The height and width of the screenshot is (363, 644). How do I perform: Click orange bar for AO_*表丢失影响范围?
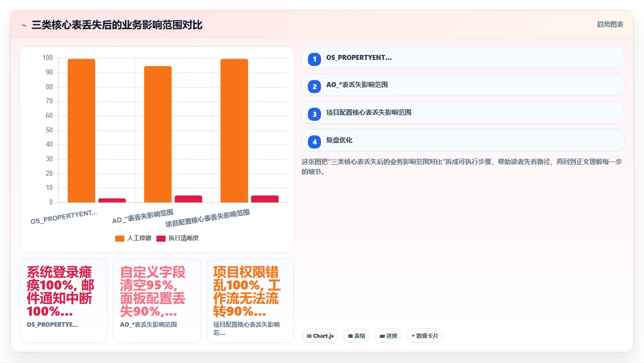(158, 134)
